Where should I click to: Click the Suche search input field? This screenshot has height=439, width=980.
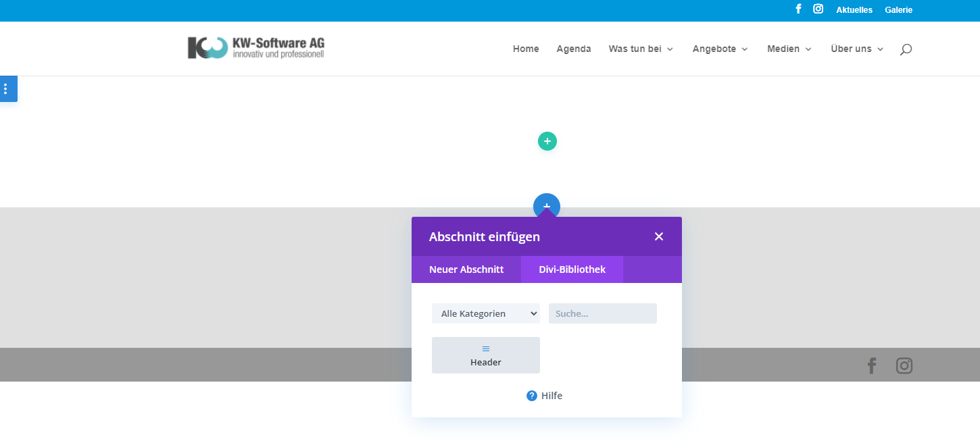tap(602, 313)
